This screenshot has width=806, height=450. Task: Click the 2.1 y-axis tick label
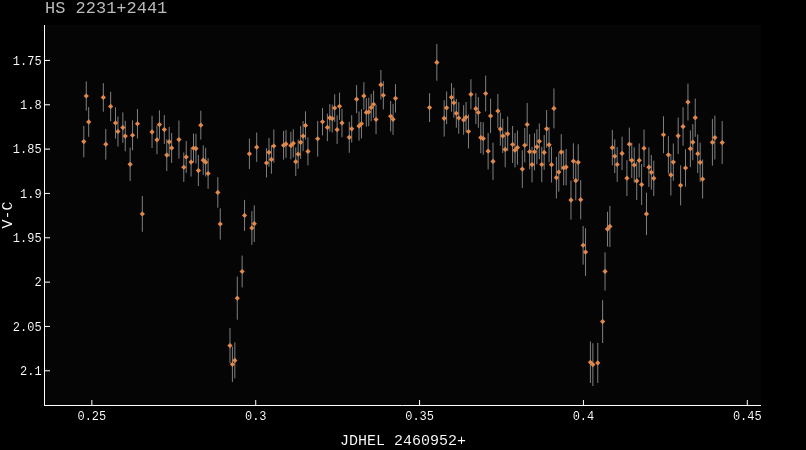tap(28, 371)
